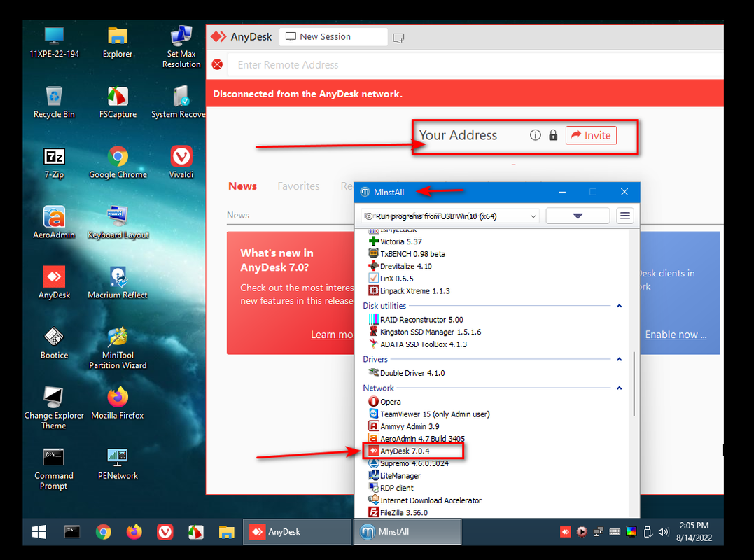Open the MInstAll hamburger menu
Screen dimensions: 754x560
[624, 216]
